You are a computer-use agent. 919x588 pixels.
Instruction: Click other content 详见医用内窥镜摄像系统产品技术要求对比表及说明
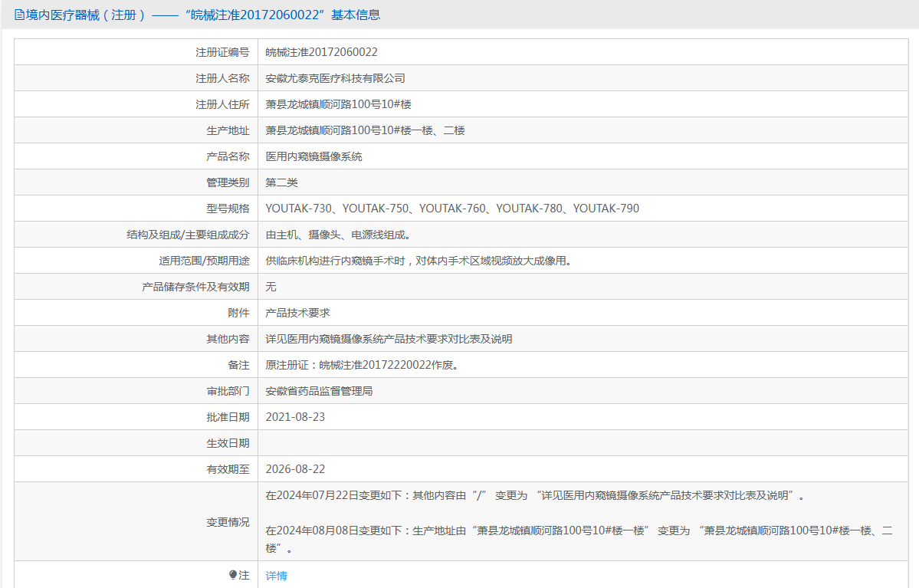(x=389, y=339)
